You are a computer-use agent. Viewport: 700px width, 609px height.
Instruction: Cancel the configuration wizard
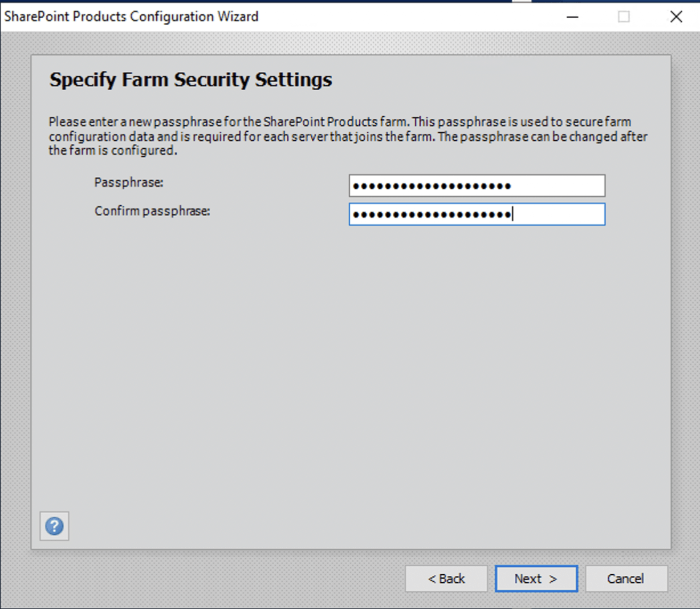(x=626, y=579)
